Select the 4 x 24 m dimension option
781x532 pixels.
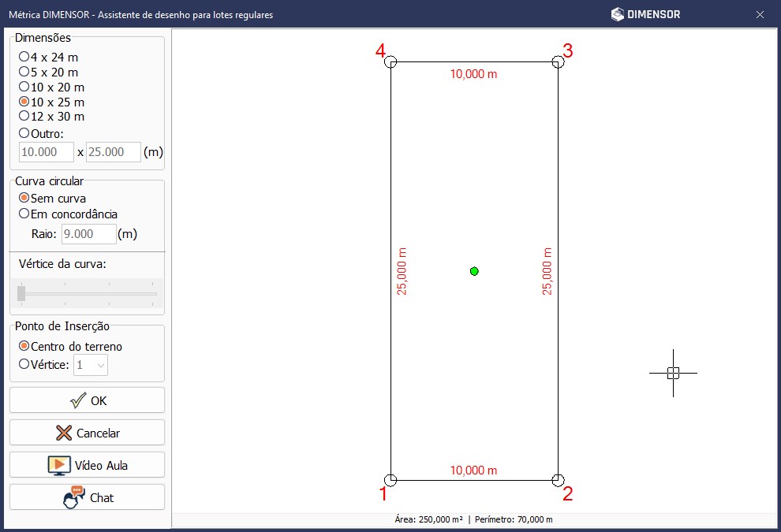click(24, 57)
